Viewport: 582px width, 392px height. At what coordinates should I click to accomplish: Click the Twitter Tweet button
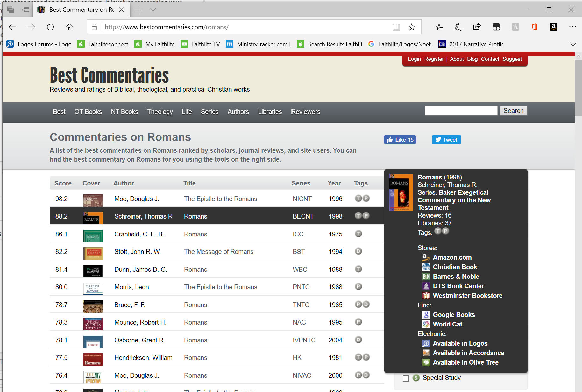coord(446,140)
